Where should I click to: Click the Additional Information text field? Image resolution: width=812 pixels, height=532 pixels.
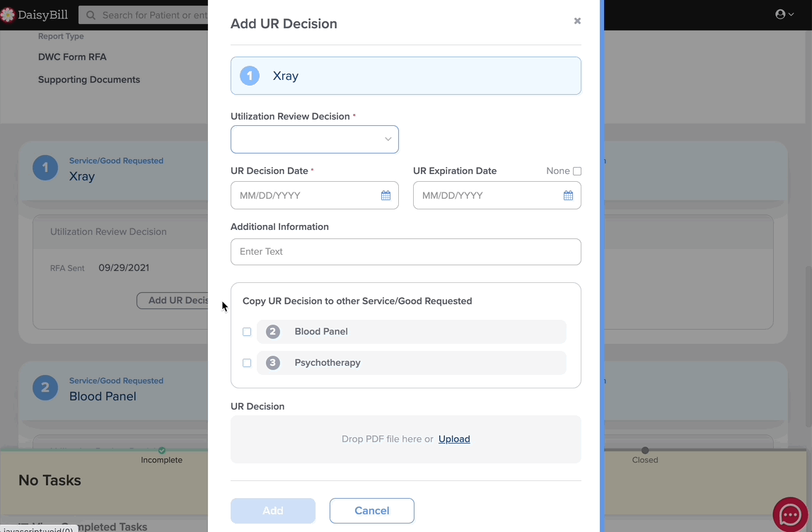[x=405, y=252]
